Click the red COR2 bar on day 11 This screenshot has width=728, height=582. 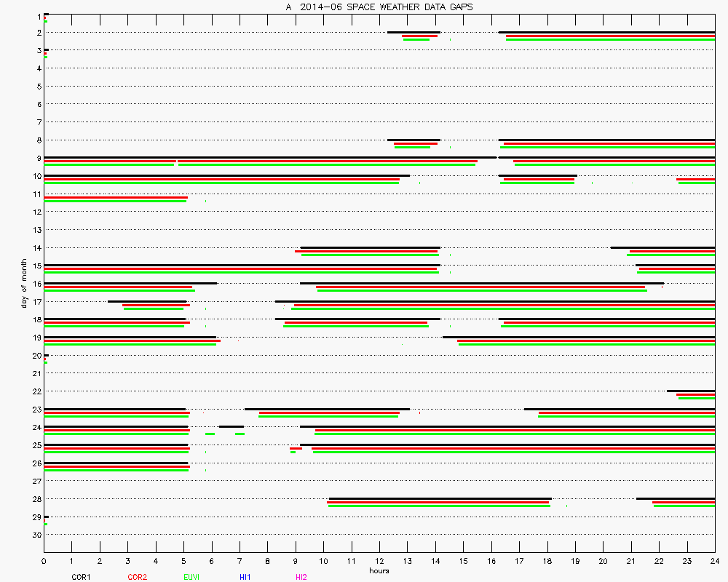click(x=115, y=197)
